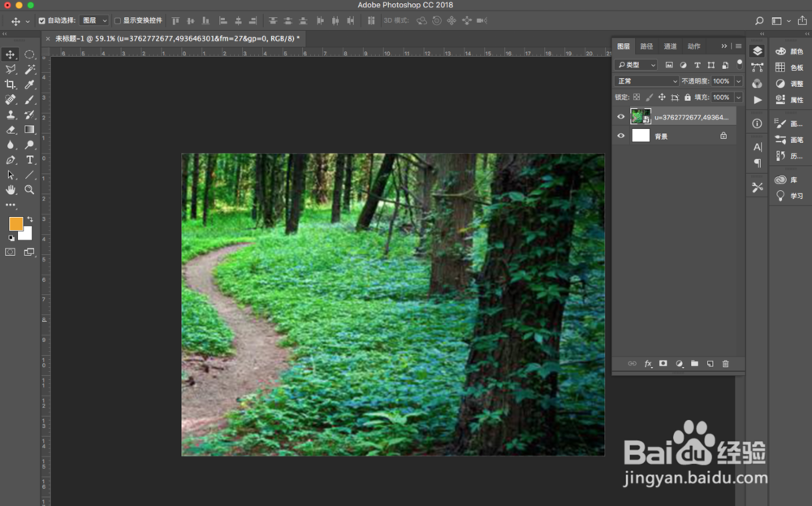The height and width of the screenshot is (506, 812).
Task: Open the 不透明度 opacity slider arrow
Action: (738, 81)
